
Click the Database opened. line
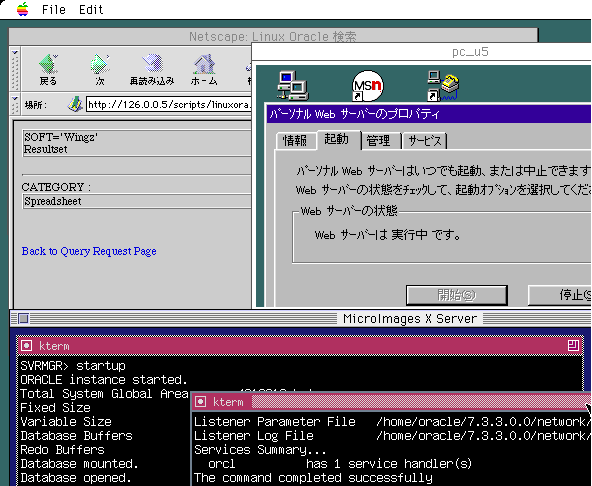click(76, 478)
